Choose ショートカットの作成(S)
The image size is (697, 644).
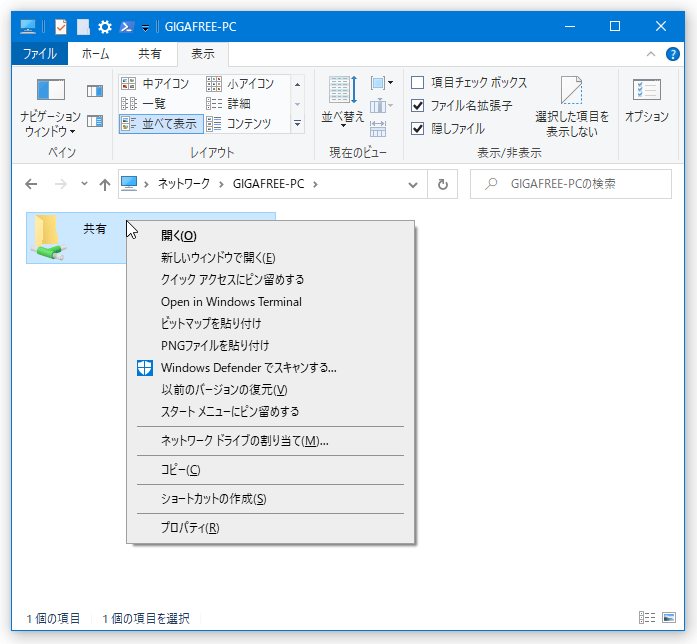(x=270, y=499)
